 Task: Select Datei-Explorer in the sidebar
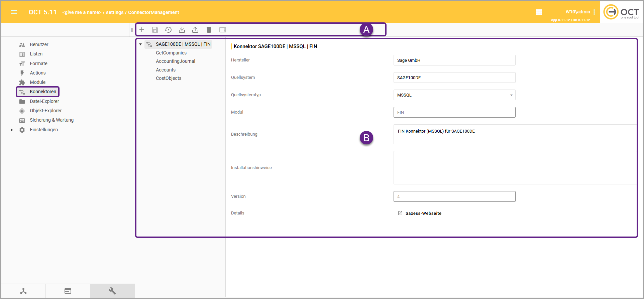44,101
